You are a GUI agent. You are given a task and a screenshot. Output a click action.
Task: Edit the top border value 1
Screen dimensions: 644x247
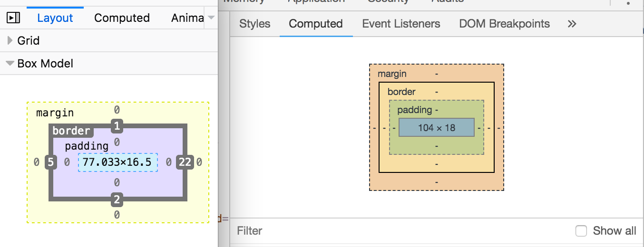pos(117,126)
